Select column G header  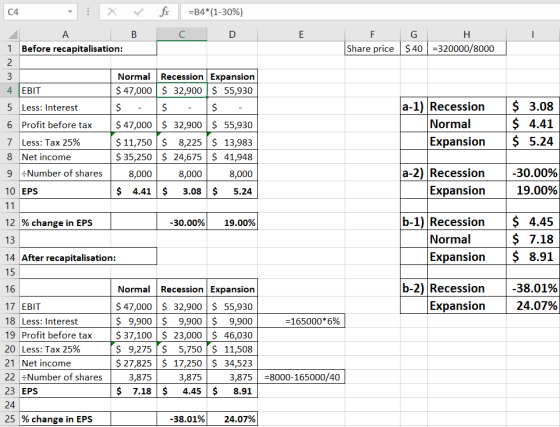pyautogui.click(x=414, y=35)
